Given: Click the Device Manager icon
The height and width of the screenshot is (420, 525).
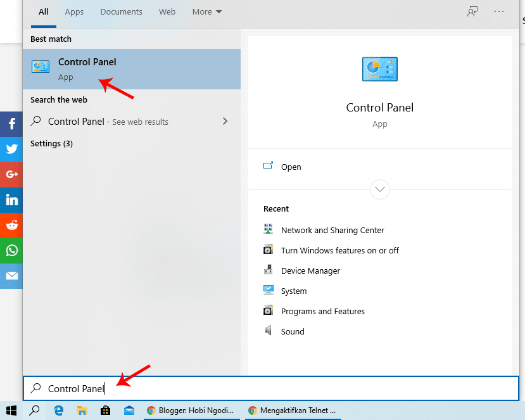Looking at the screenshot, I should (x=268, y=270).
